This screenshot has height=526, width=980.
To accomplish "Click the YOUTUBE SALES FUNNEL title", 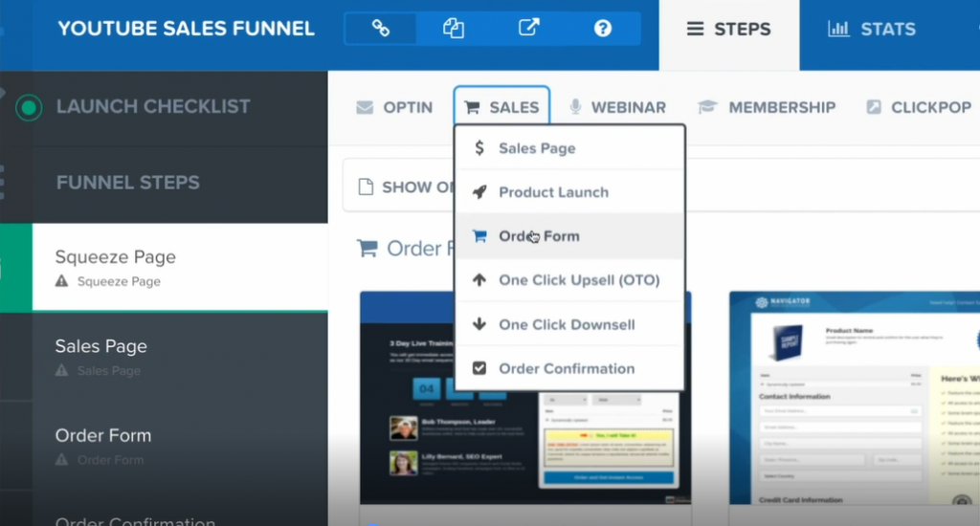I will point(187,28).
